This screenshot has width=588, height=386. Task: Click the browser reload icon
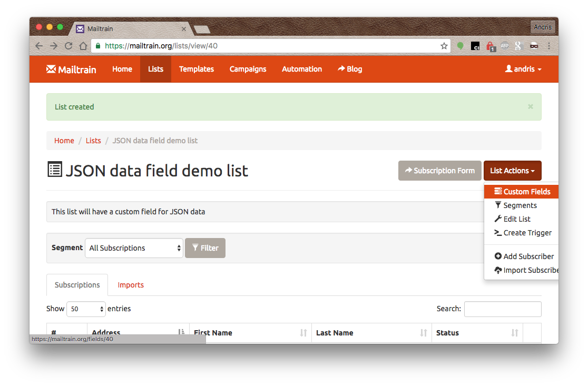click(68, 46)
